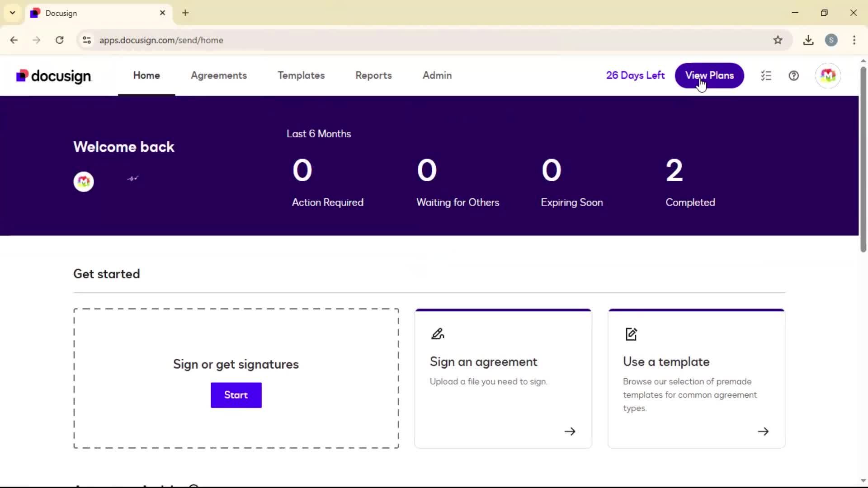Open the checklist icon in header
This screenshot has width=868, height=488.
coord(766,76)
